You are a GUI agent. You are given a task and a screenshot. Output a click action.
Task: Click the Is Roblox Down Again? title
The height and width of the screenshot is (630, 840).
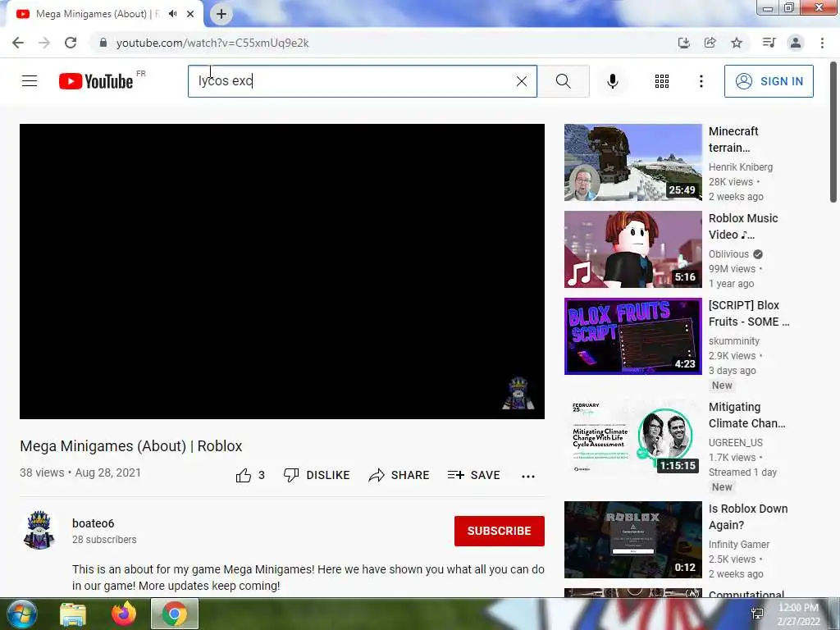point(748,517)
